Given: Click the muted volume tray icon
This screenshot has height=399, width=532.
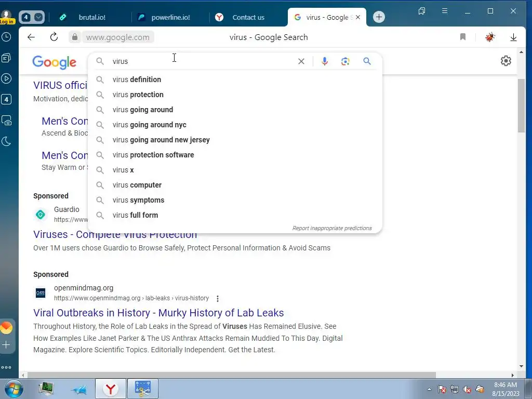Looking at the screenshot, I should (x=467, y=390).
